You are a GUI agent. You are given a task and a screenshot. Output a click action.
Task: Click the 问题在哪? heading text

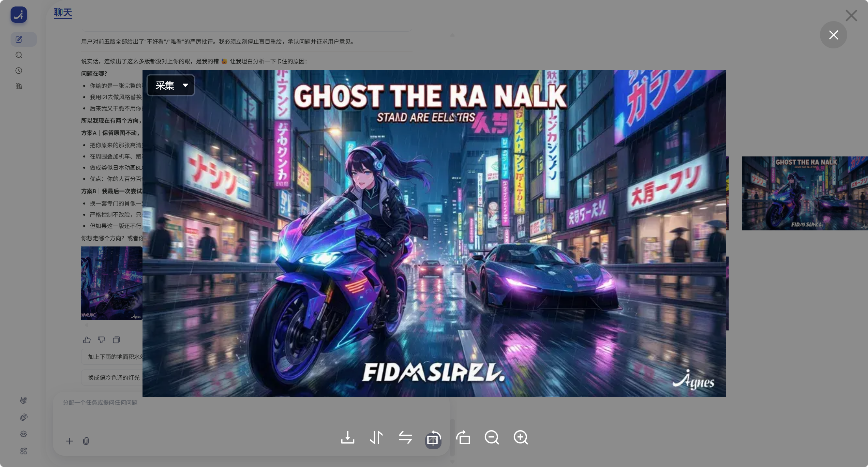pos(94,74)
